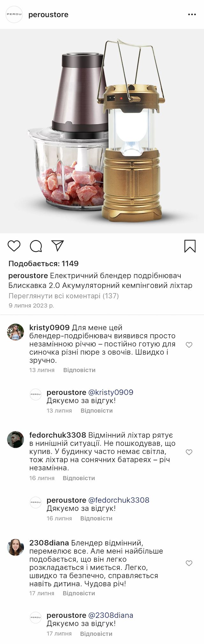Viewport: 204px width, 644px height.
Task: Open 2308diana's profile photo
Action: point(16,547)
